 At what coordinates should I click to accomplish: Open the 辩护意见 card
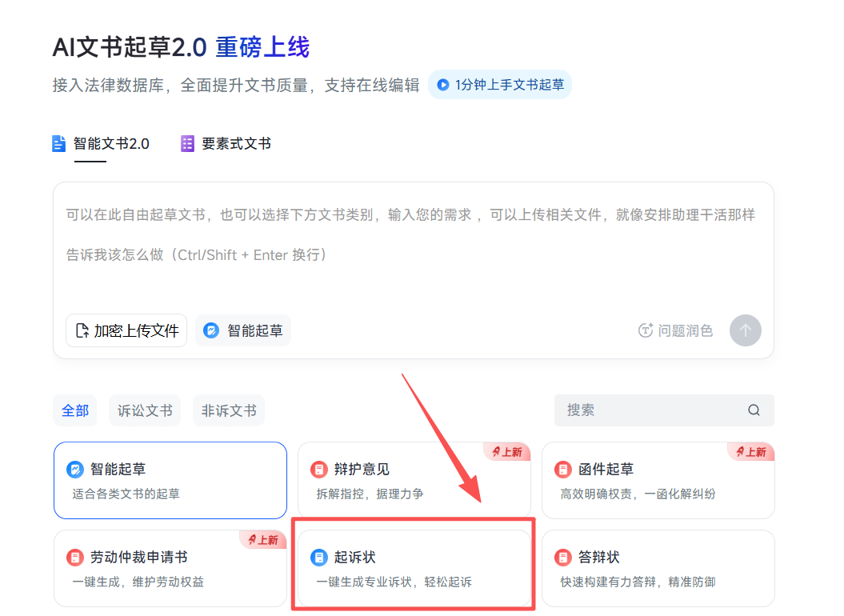(x=414, y=480)
